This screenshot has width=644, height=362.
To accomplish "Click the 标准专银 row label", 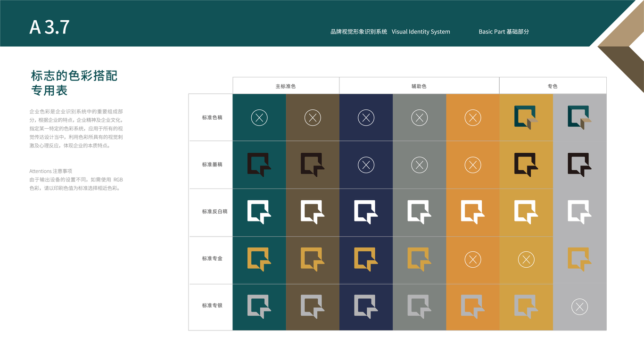I will point(212,306).
